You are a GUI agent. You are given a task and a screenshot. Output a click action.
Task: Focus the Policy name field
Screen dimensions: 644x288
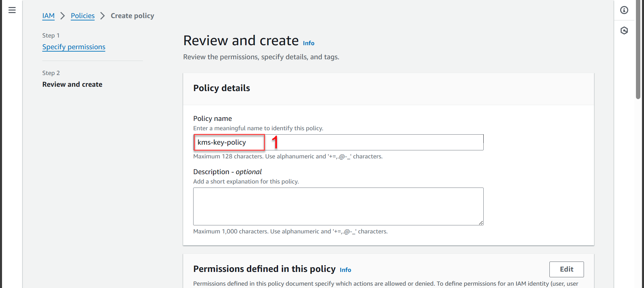369,142
